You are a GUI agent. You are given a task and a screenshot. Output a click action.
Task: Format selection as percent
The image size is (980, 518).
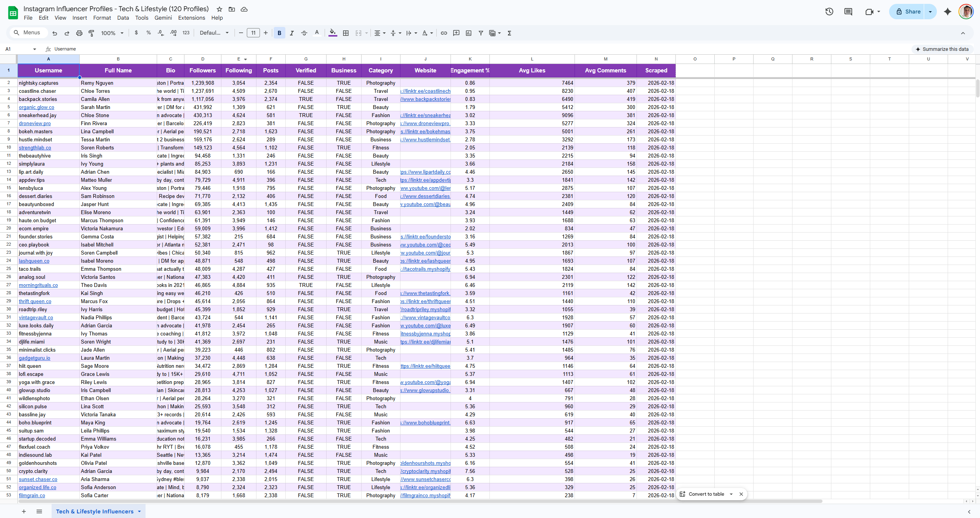[x=149, y=33]
